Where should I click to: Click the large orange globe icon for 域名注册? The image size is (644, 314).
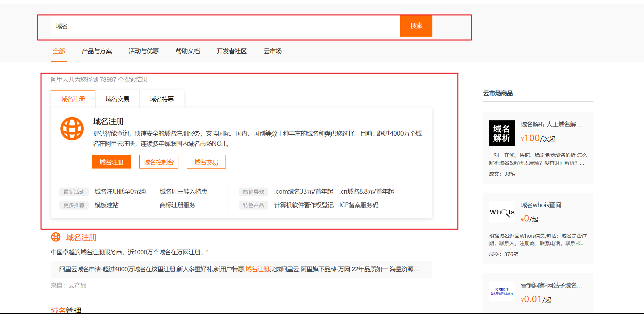pyautogui.click(x=72, y=129)
